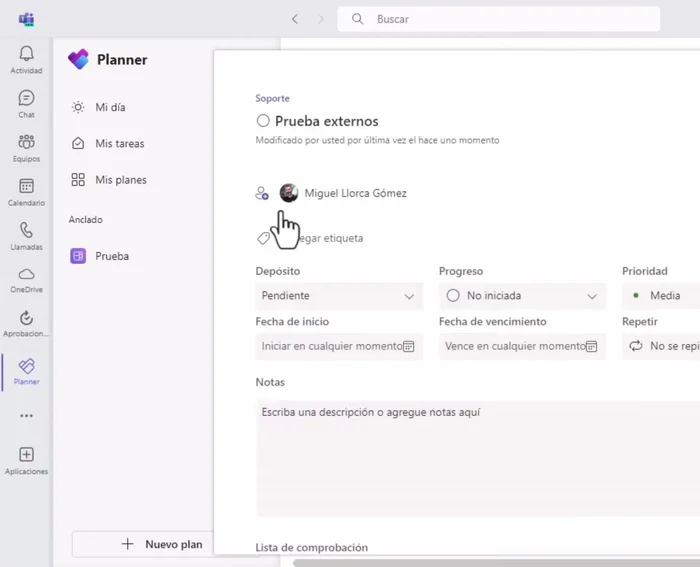Open the pinned Prueba plan
The height and width of the screenshot is (567, 700).
coord(111,256)
